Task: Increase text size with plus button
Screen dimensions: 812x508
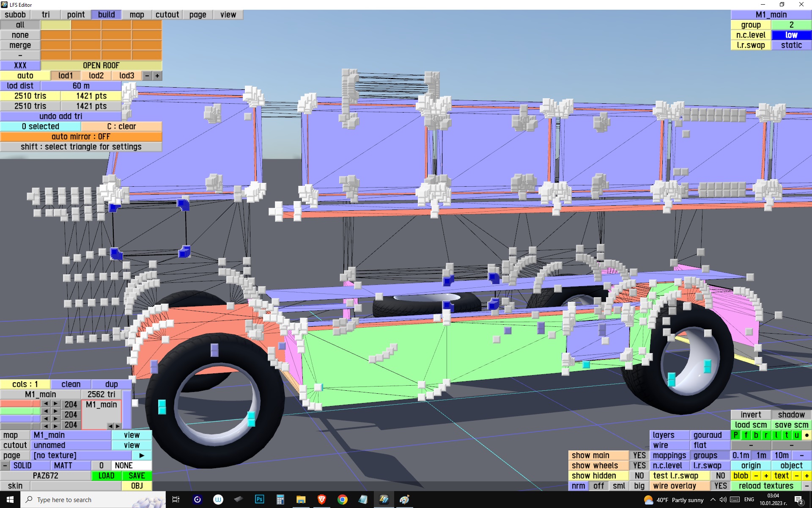Action: point(807,476)
